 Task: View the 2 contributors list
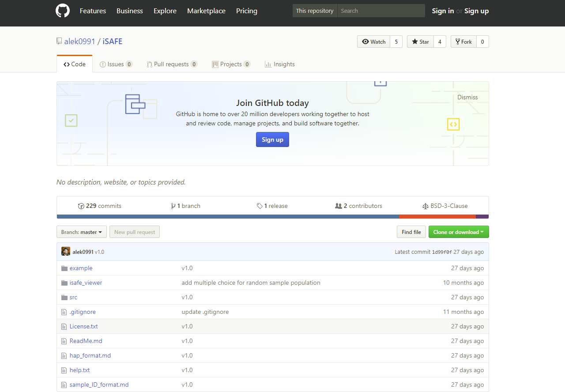click(x=359, y=206)
